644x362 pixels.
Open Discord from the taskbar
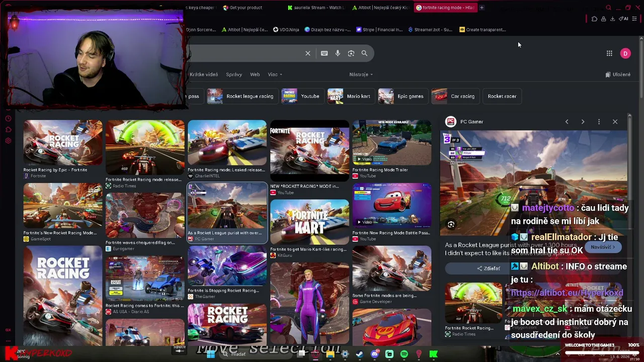(x=374, y=354)
